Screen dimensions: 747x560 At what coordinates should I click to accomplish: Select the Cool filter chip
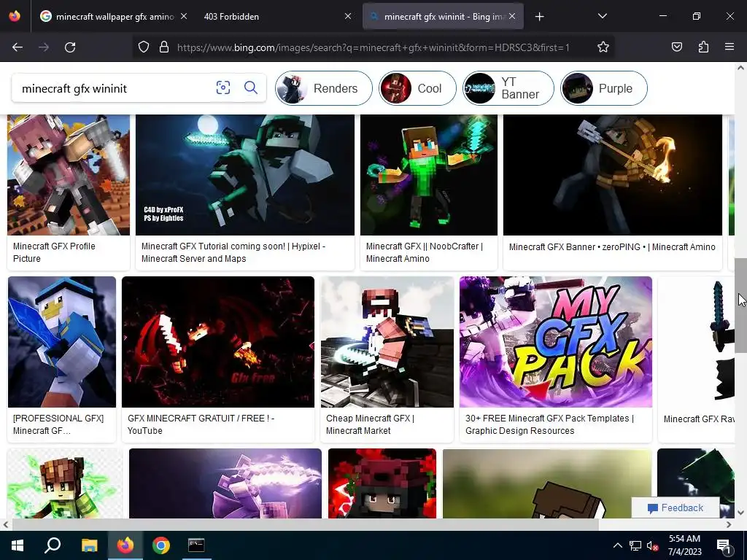click(417, 88)
